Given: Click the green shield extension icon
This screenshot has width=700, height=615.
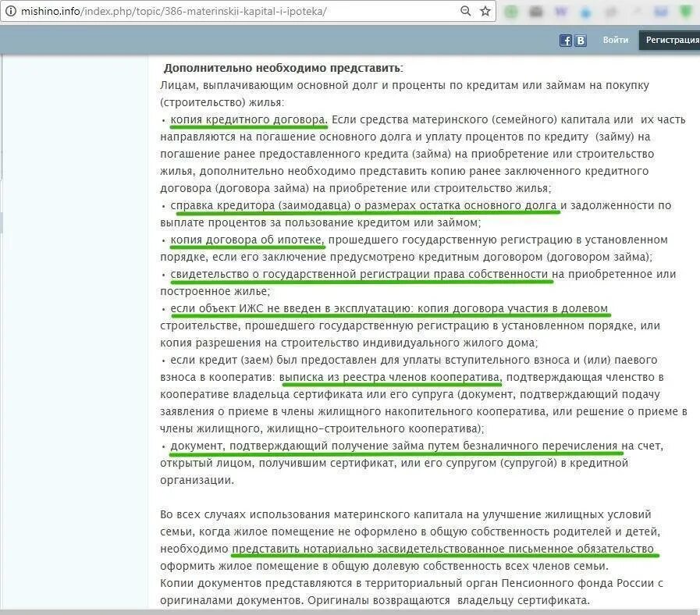Looking at the screenshot, I should [685, 12].
